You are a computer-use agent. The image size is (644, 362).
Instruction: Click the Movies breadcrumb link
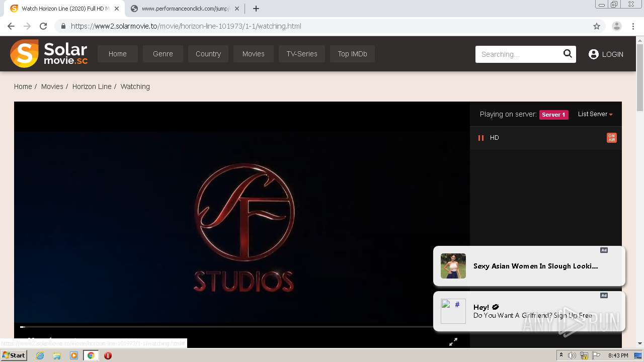point(52,86)
